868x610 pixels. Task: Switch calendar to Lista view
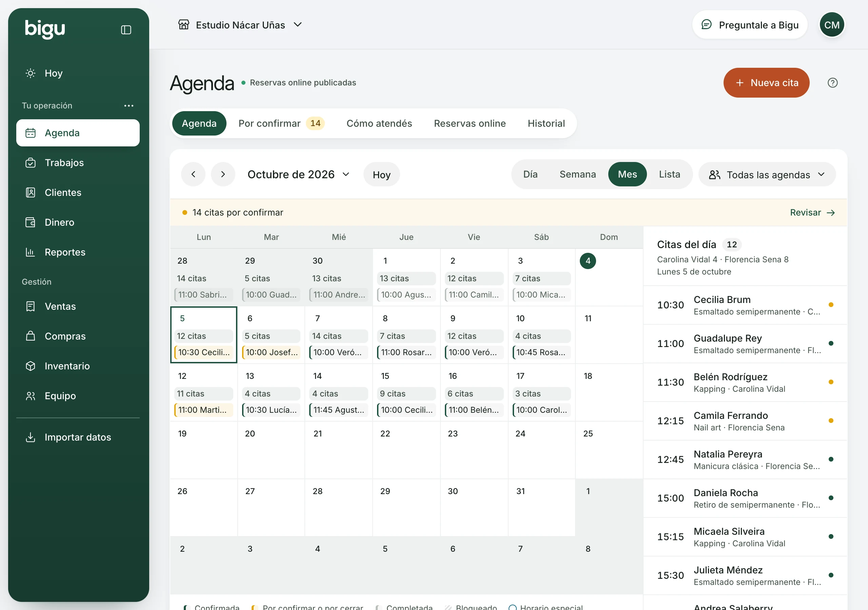coord(669,174)
